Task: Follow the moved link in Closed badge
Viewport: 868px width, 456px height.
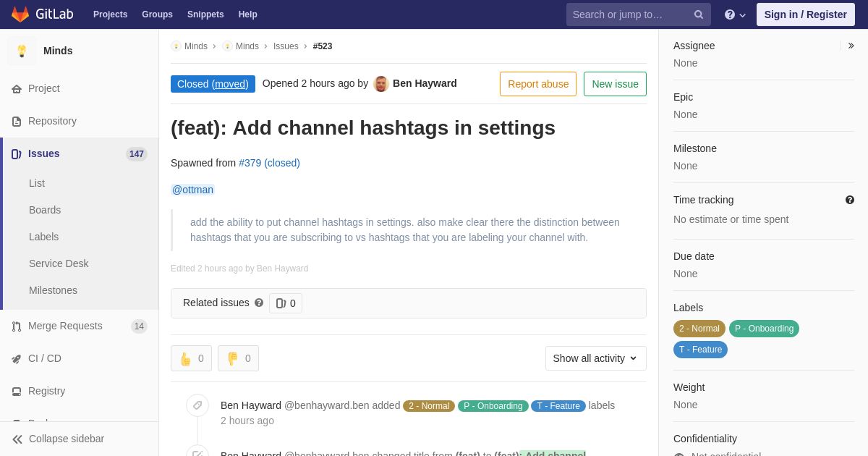Action: (x=230, y=84)
